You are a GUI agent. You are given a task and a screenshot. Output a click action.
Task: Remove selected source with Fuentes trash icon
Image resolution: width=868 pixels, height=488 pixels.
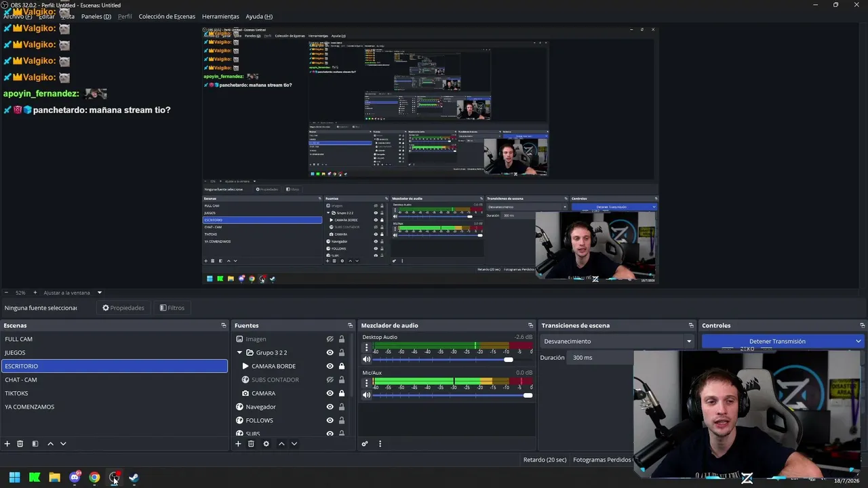pyautogui.click(x=251, y=444)
